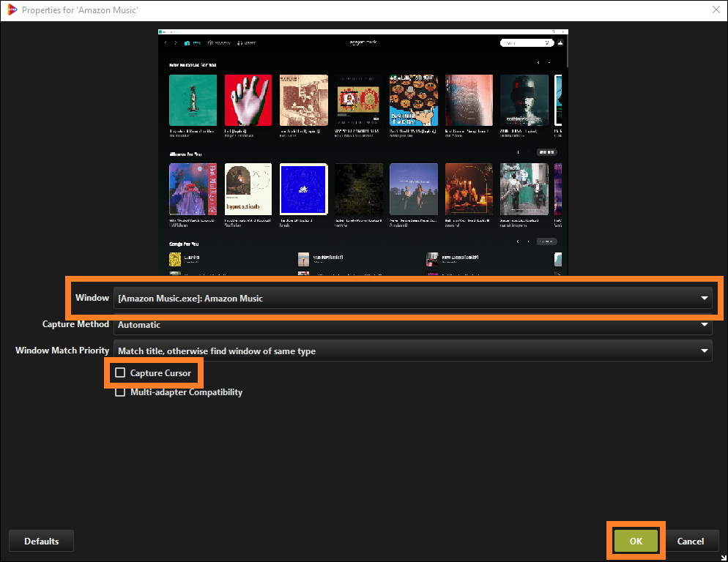This screenshot has width=728, height=562.
Task: Click the OK button
Action: click(x=636, y=541)
